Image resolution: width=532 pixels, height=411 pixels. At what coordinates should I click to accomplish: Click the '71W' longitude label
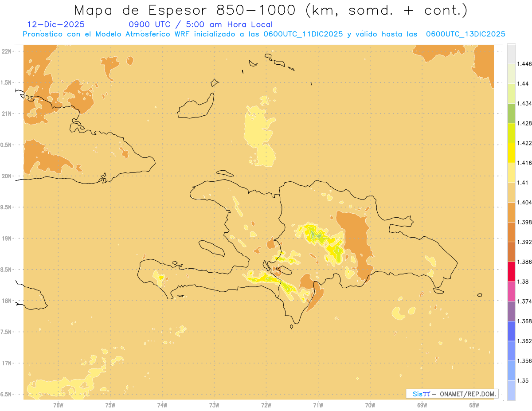coord(318,405)
